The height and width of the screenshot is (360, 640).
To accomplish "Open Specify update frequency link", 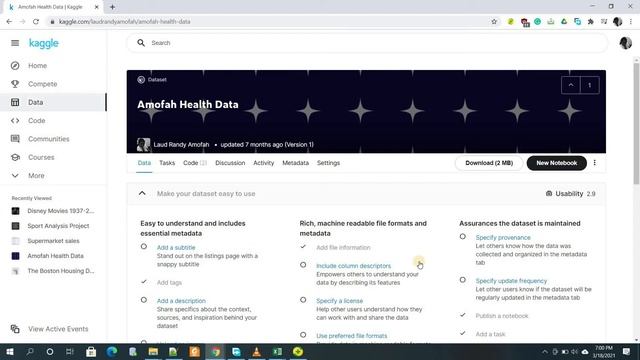I will [x=511, y=281].
